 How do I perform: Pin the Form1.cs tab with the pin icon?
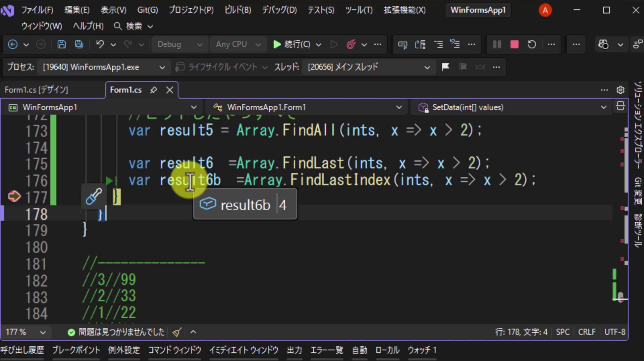(x=154, y=90)
